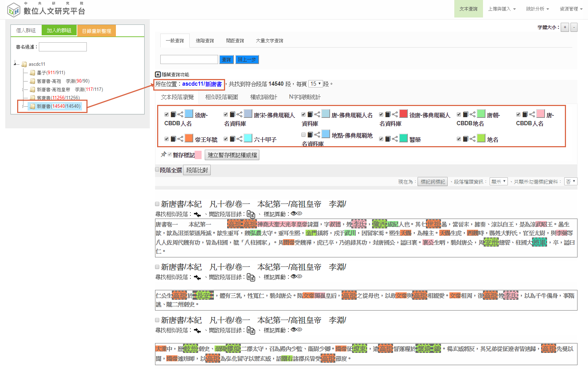Screen dimensions: 588x370
Task: Uncheck the 六十甲子 tag checkbox
Action: coord(226,139)
